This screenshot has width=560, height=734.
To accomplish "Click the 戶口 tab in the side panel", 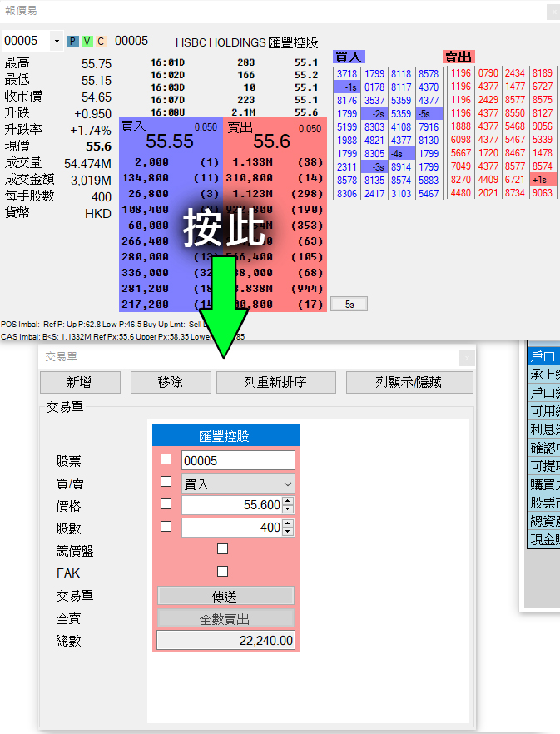I will (x=543, y=356).
